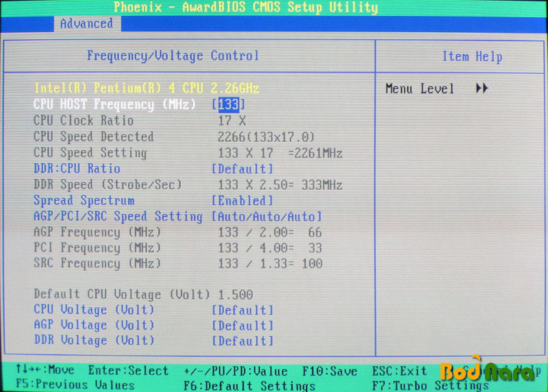Click the Menu Level double arrow icon
Viewport: 548px width, 392px height.
[x=482, y=88]
